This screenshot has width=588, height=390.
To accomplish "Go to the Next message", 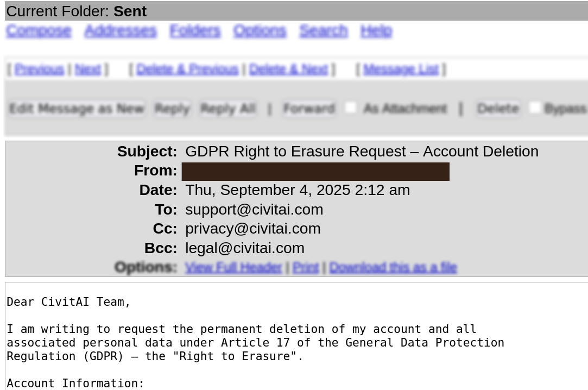I will pyautogui.click(x=87, y=69).
